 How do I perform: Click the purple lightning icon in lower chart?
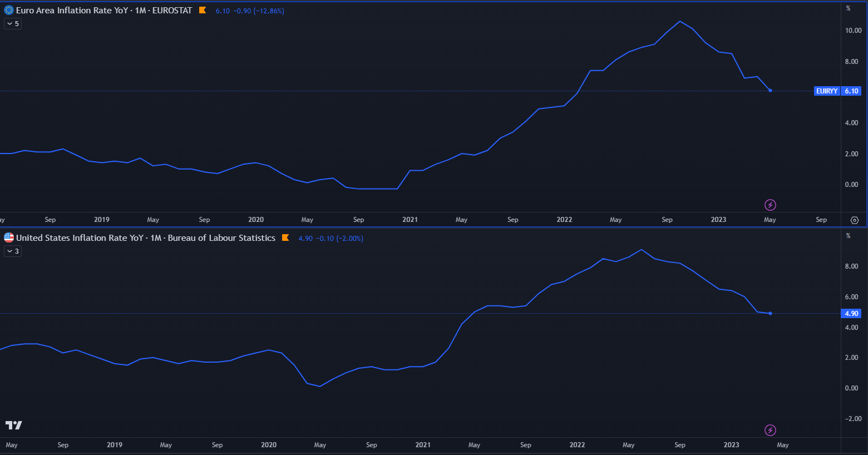point(770,430)
